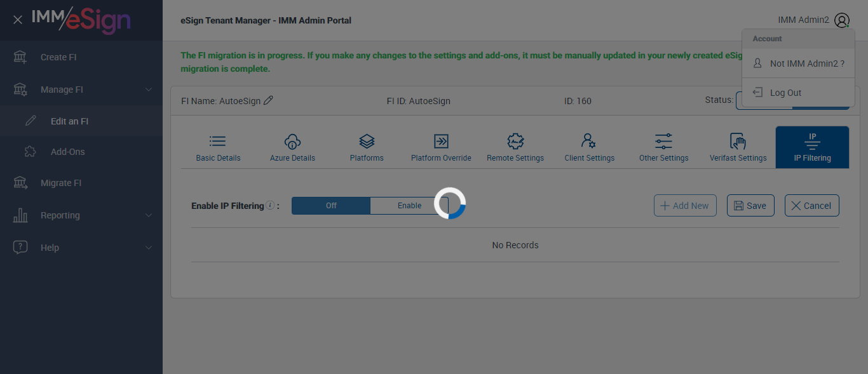
Task: Click the Account header label
Action: point(767,39)
